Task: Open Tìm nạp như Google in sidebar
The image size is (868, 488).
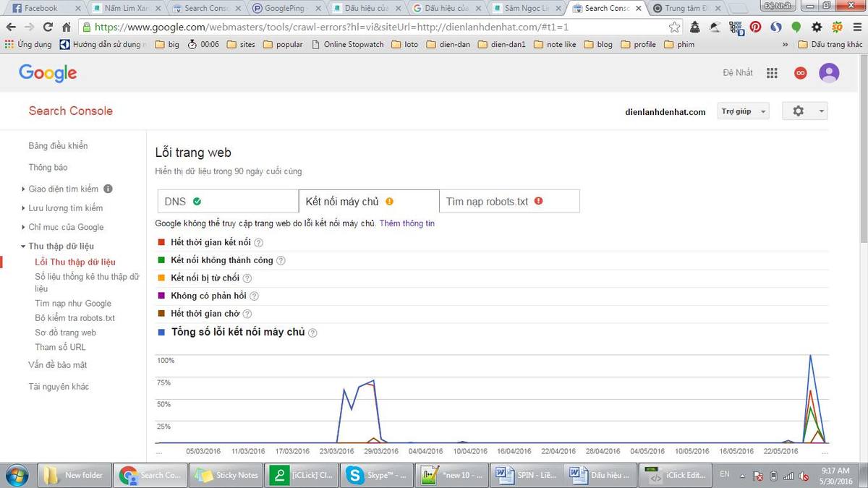Action: click(x=73, y=304)
